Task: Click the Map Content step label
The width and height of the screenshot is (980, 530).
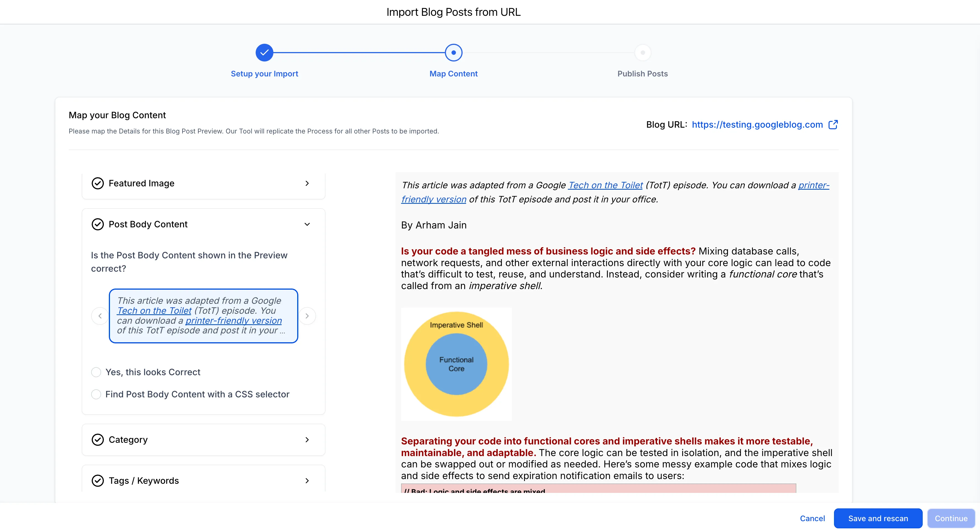Action: [x=453, y=73]
